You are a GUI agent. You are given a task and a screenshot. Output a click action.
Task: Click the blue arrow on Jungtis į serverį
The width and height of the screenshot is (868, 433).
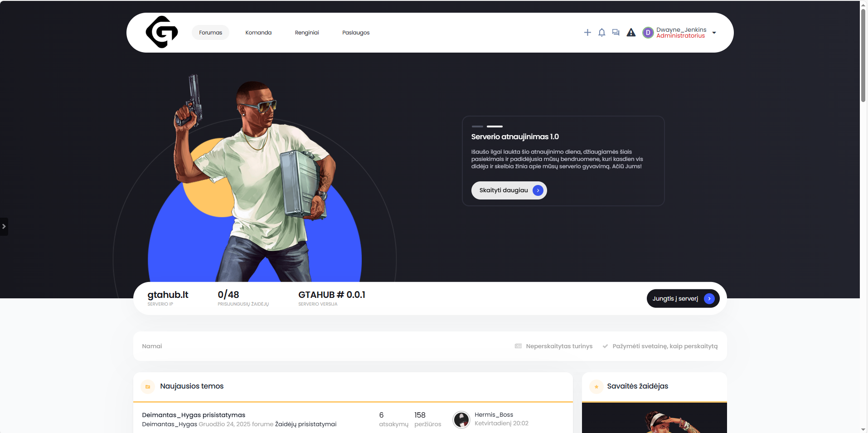[x=709, y=299]
